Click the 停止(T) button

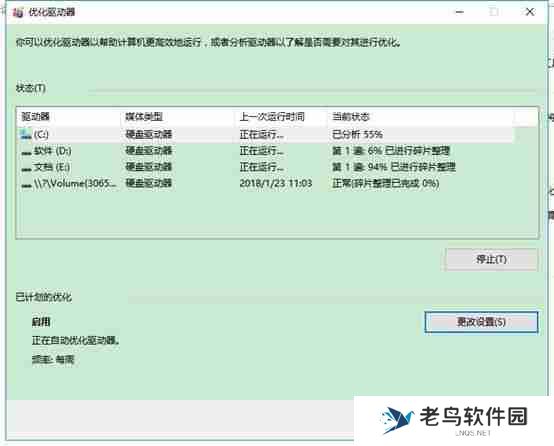pos(491,259)
